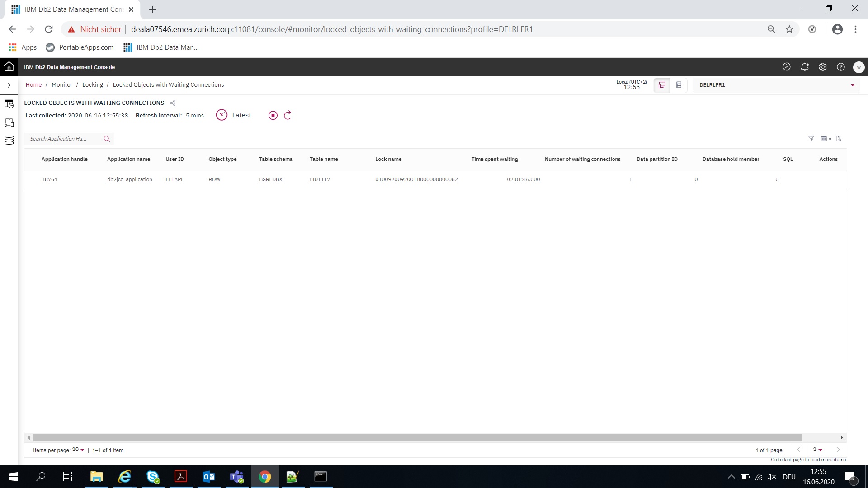Switch to the database summary view toggle
868x488 pixels.
679,85
